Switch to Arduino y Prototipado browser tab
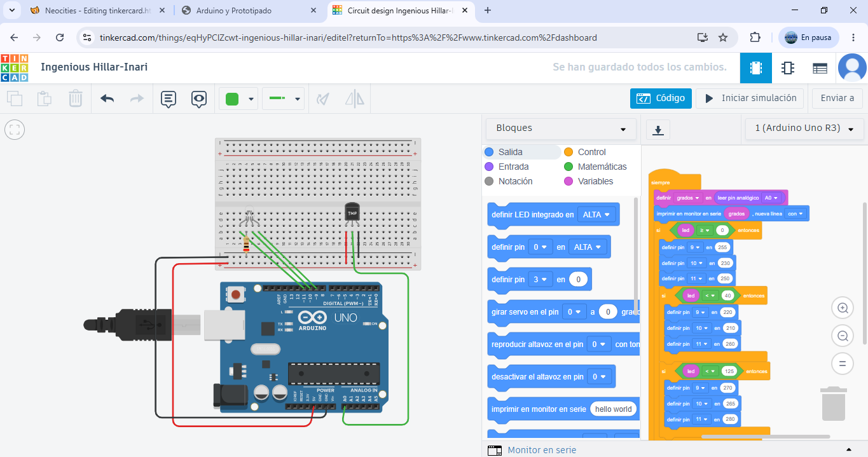Viewport: 868px width, 457px height. [x=249, y=11]
